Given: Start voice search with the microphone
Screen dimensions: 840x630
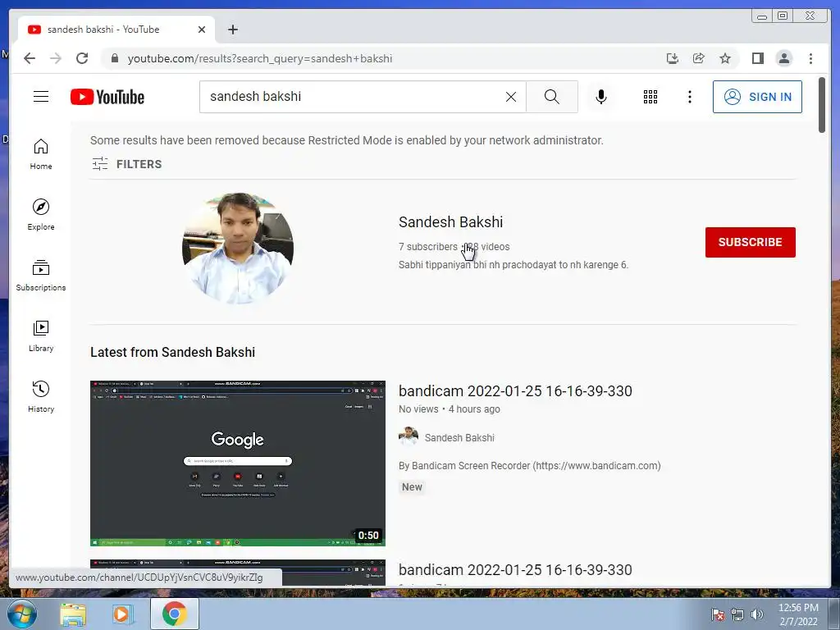Looking at the screenshot, I should click(601, 97).
